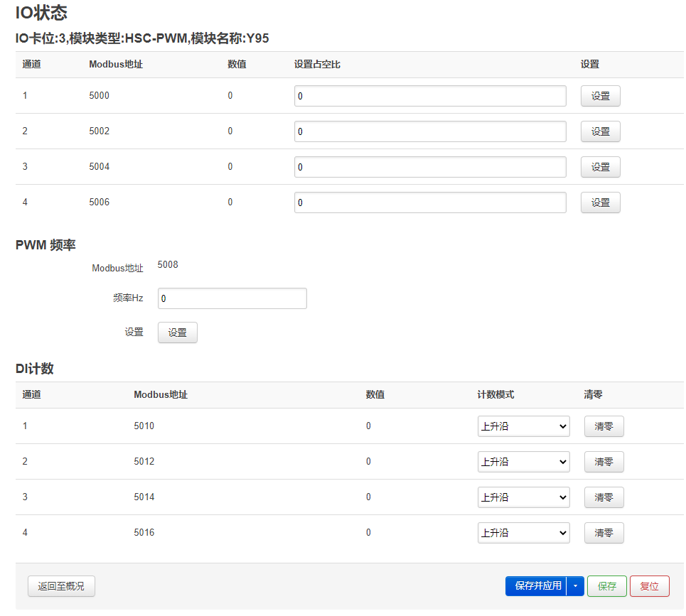The height and width of the screenshot is (616, 686).
Task: Click Modbus address value 5008
Action: click(x=168, y=264)
